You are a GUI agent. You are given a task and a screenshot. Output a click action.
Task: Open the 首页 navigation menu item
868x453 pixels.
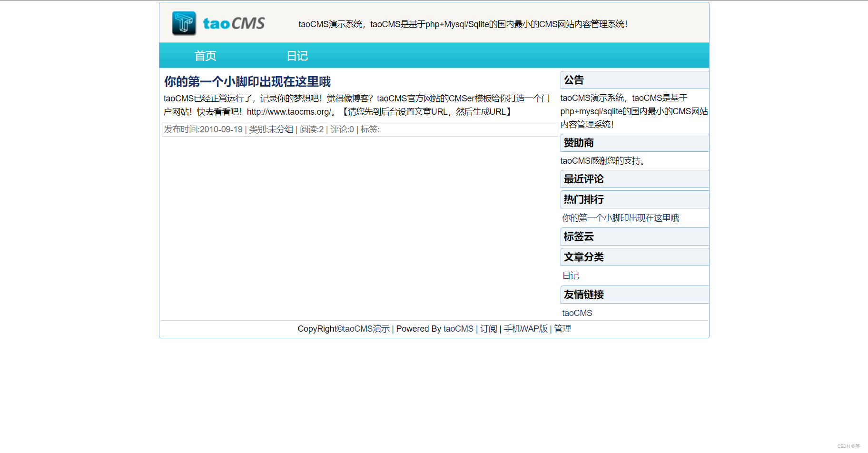click(x=205, y=56)
